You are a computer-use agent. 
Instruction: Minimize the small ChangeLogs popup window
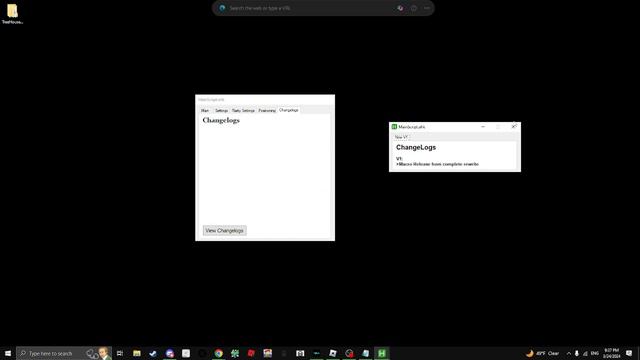tap(483, 127)
